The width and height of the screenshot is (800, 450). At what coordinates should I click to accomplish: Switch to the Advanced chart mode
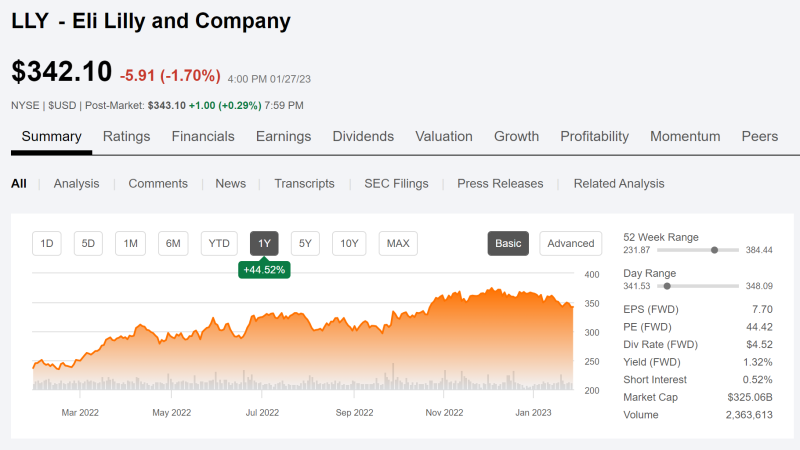(570, 243)
